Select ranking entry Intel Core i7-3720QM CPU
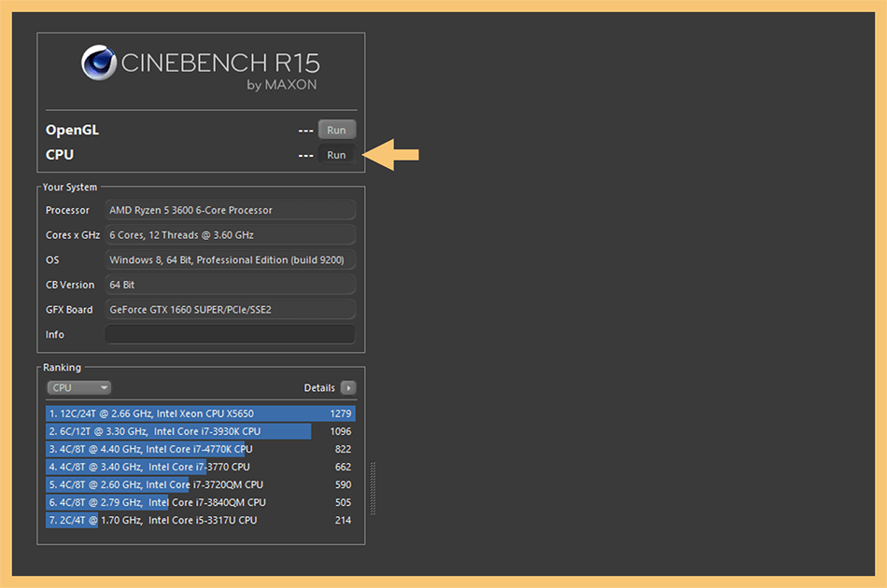The height and width of the screenshot is (588, 887). click(200, 484)
